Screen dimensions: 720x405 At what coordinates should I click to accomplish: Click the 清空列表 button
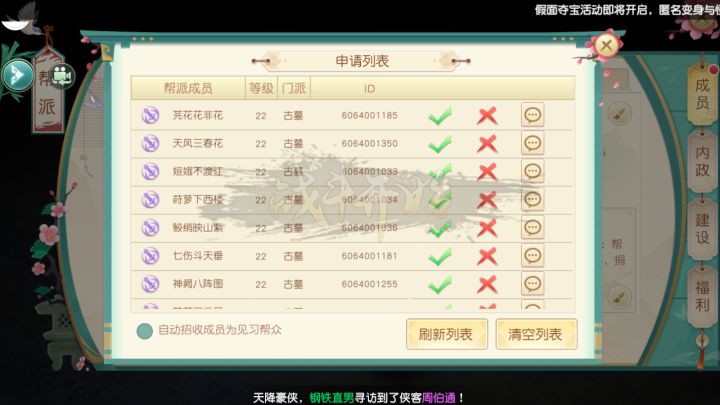[x=536, y=334]
